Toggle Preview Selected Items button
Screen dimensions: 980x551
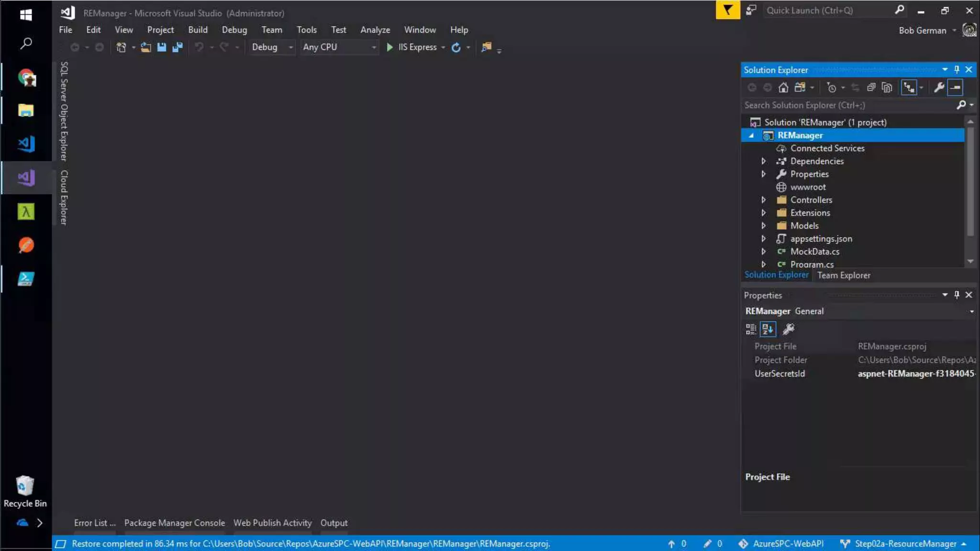point(955,88)
